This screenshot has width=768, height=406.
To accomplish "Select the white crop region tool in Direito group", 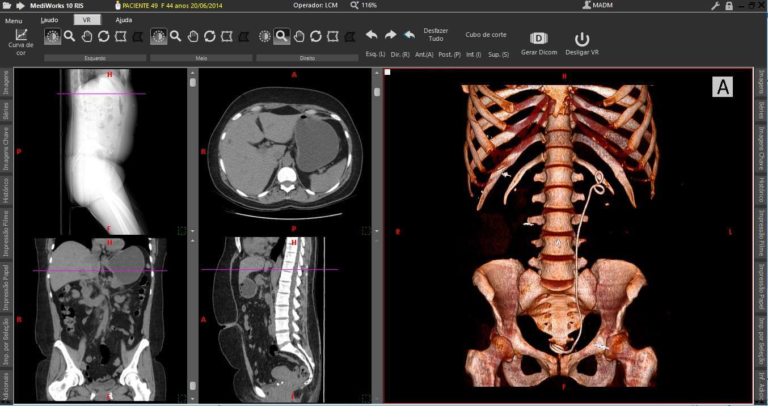I will point(333,36).
